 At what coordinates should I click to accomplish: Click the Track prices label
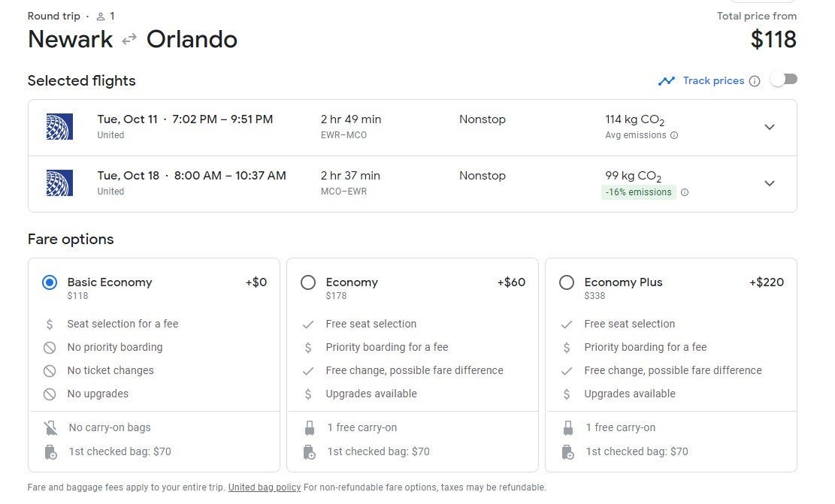tap(713, 81)
